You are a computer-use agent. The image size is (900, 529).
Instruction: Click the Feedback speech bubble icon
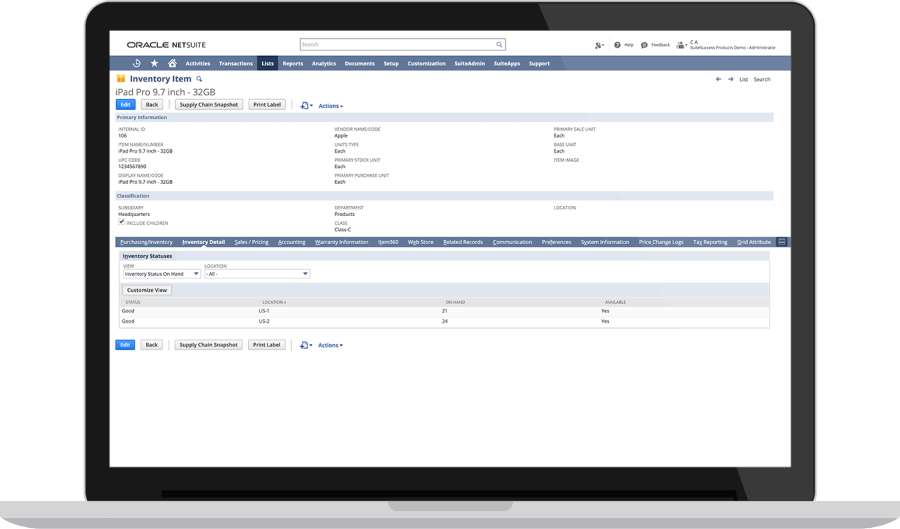click(x=644, y=45)
